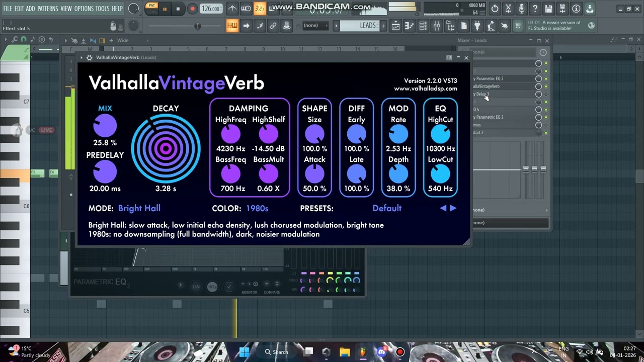Viewport: 644px width, 362px height.
Task: Click the one-click audio recording microphone icon
Action: pos(522,9)
